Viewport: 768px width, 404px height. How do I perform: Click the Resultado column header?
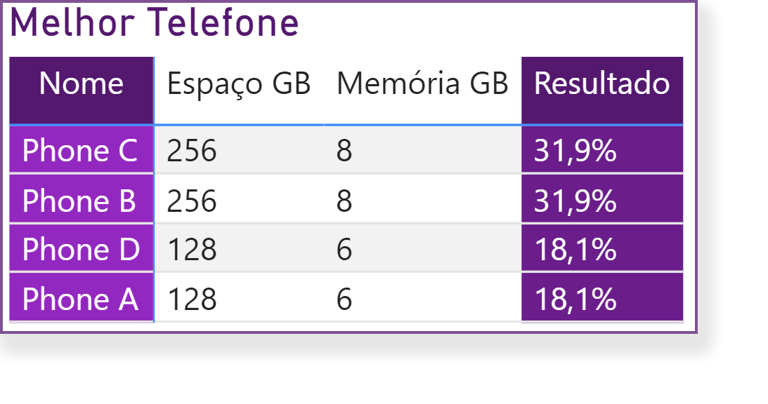tap(601, 84)
